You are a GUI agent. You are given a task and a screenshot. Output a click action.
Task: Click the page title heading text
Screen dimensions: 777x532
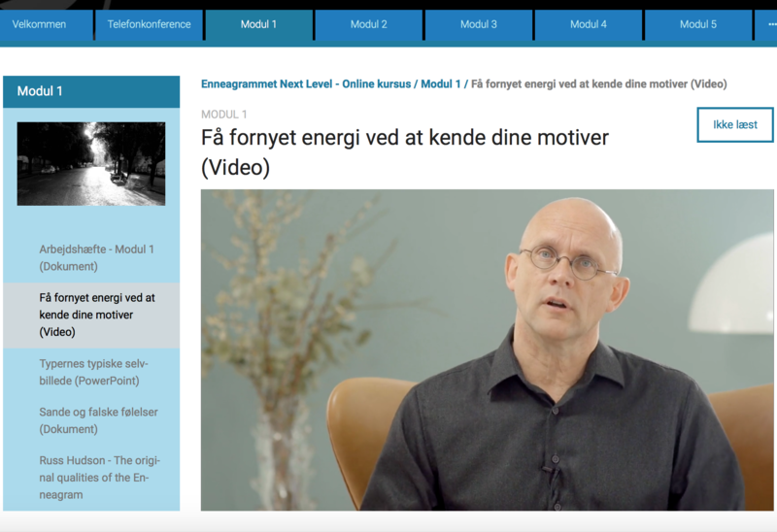coord(405,152)
